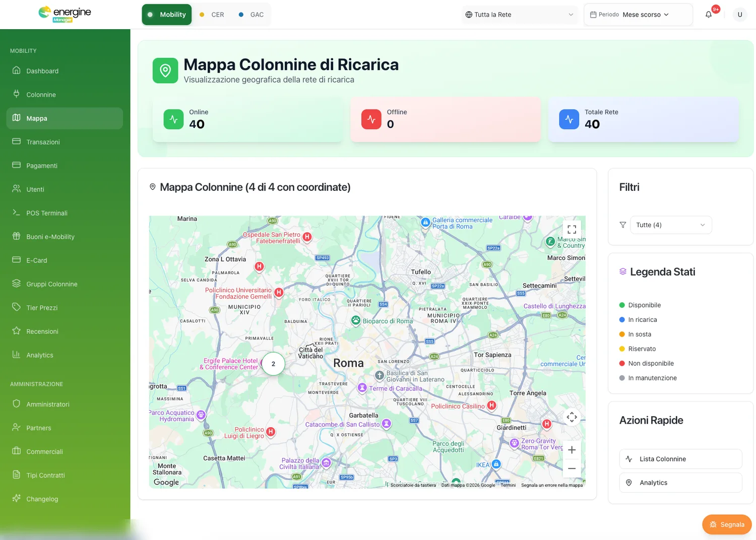
Task: Click the In manutenzione legend text
Action: [x=652, y=378]
